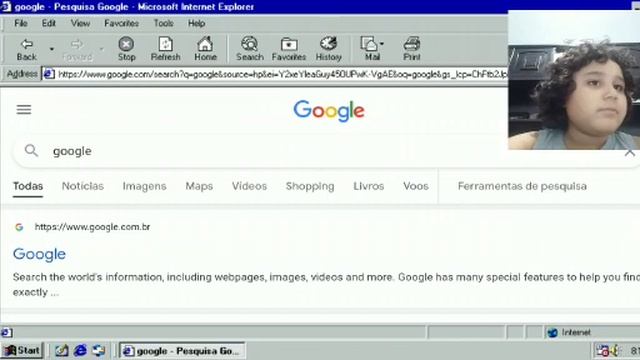The width and height of the screenshot is (640, 360).
Task: Click the magnifier icon in search box
Action: coord(31,151)
